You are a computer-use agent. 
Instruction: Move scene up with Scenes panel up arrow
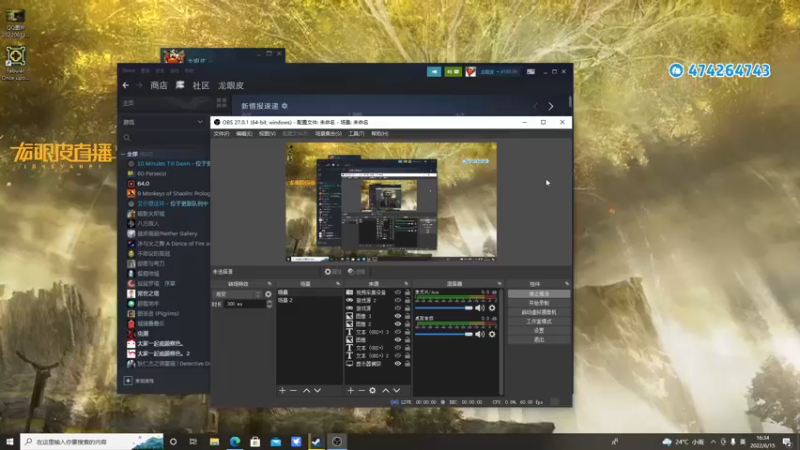tap(306, 390)
